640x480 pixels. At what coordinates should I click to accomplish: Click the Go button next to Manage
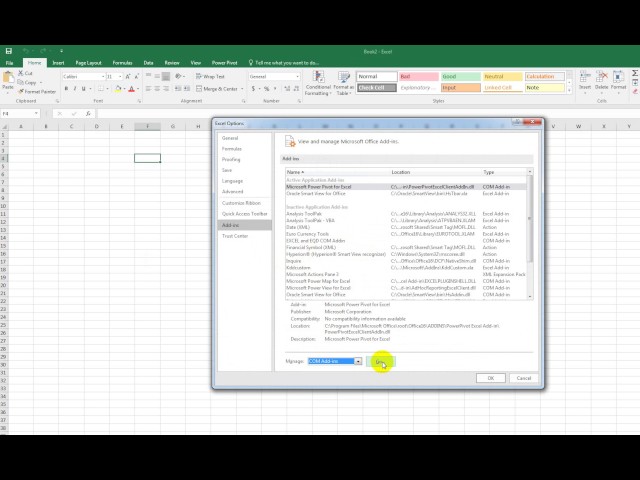[381, 361]
